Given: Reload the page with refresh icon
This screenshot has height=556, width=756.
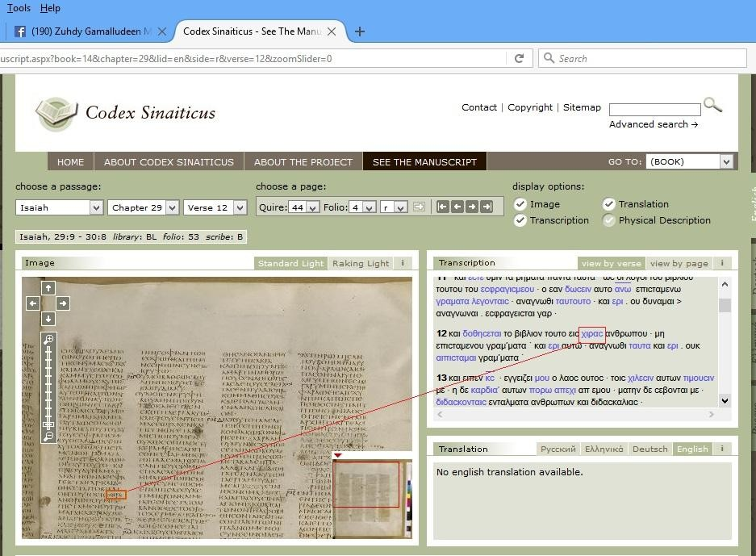Looking at the screenshot, I should click(x=520, y=58).
